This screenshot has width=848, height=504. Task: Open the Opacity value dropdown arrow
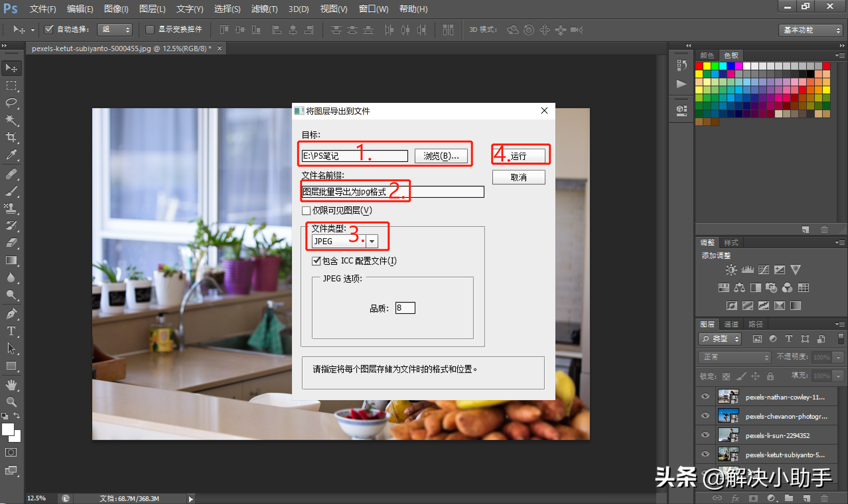point(838,358)
